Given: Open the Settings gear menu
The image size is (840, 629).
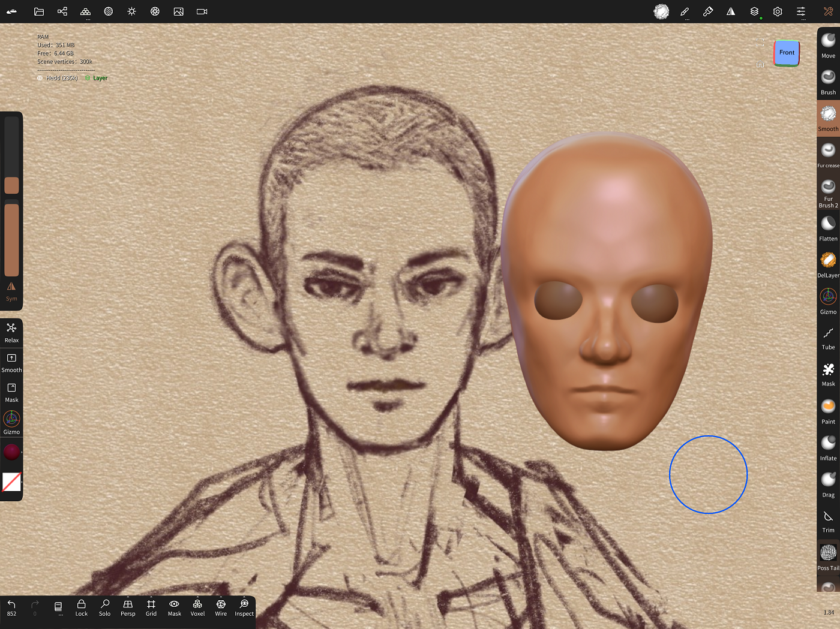Looking at the screenshot, I should [778, 11].
